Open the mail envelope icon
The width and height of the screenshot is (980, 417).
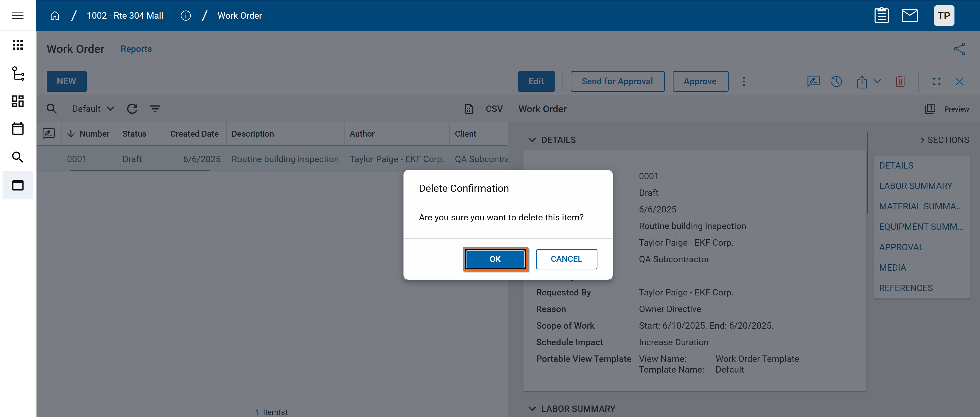tap(909, 16)
